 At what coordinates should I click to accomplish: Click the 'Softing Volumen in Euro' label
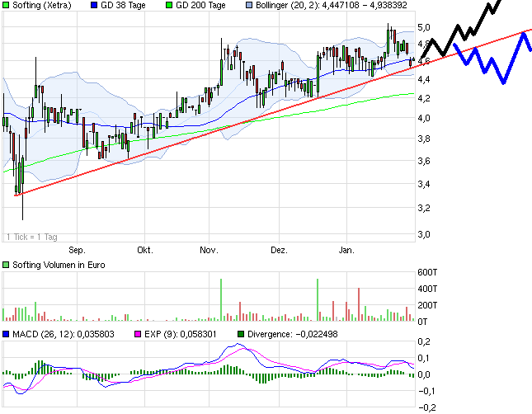[x=59, y=265]
